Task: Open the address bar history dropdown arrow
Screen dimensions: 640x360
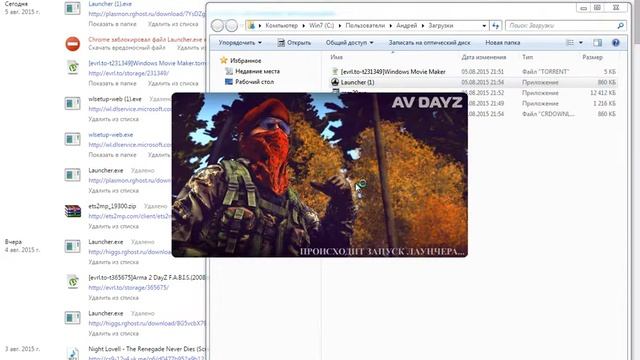Action: tap(484, 25)
